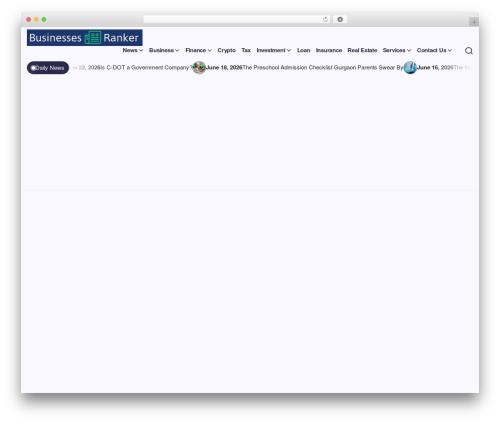The height and width of the screenshot is (423, 500).
Task: Click the June 18, 2026 date
Action: tap(224, 68)
